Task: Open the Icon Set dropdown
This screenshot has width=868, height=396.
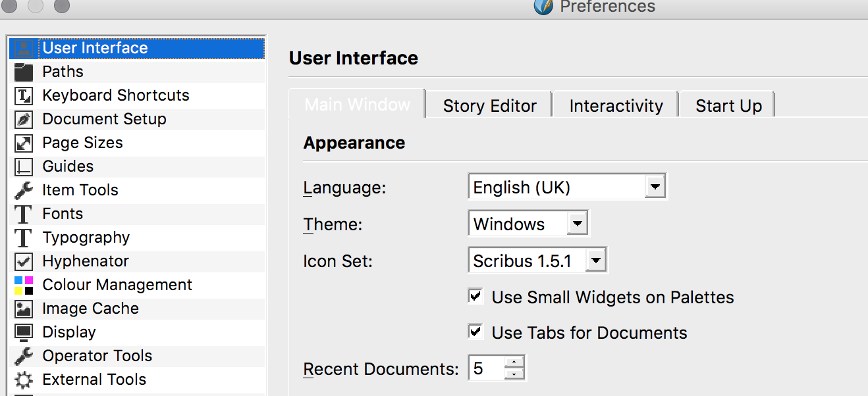Action: tap(595, 261)
